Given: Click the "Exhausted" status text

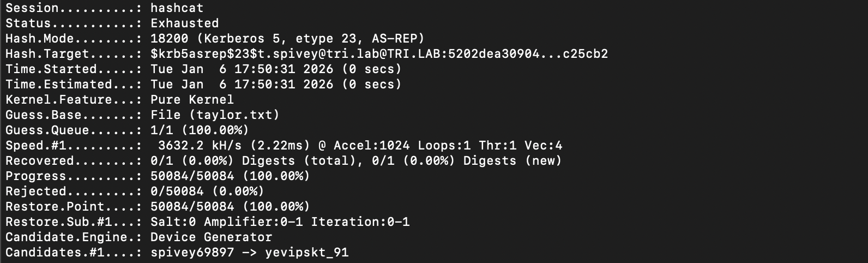Looking at the screenshot, I should (184, 23).
